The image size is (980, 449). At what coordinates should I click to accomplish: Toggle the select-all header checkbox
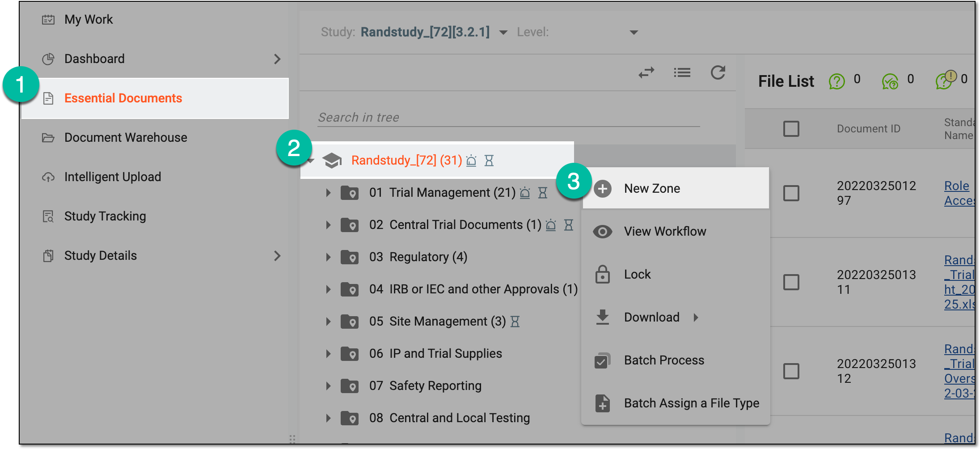[791, 129]
